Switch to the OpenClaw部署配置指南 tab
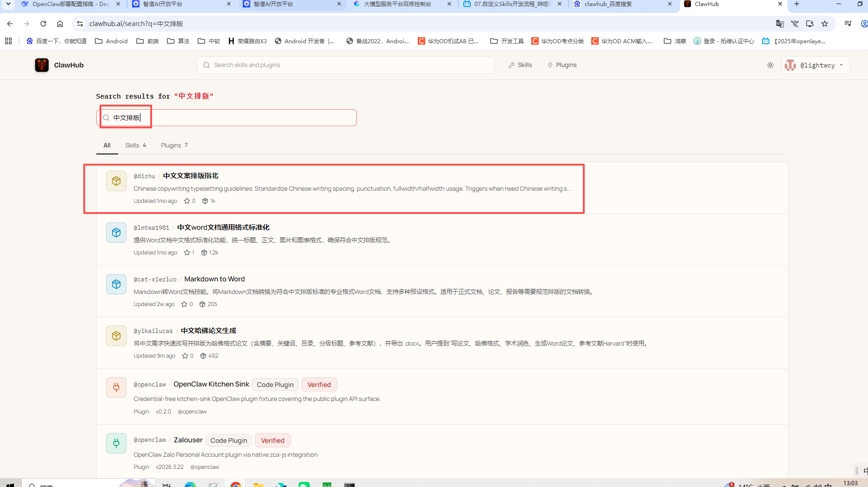This screenshot has width=868, height=487. (71, 4)
